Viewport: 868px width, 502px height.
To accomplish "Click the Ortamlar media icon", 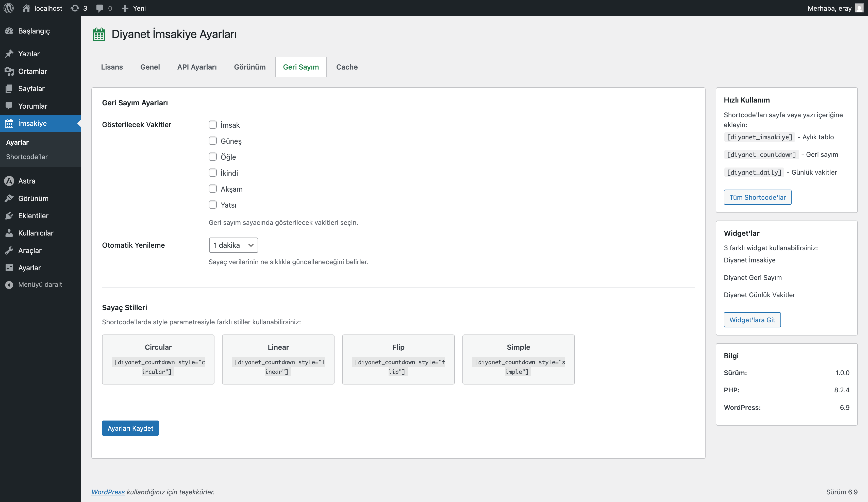I will click(9, 71).
